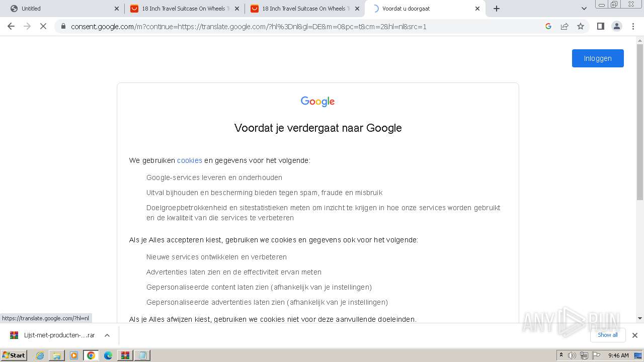Screen dimensions: 644x362
Task: Click text Gepersonaliseerde advertenties laten zien
Action: tap(267, 302)
